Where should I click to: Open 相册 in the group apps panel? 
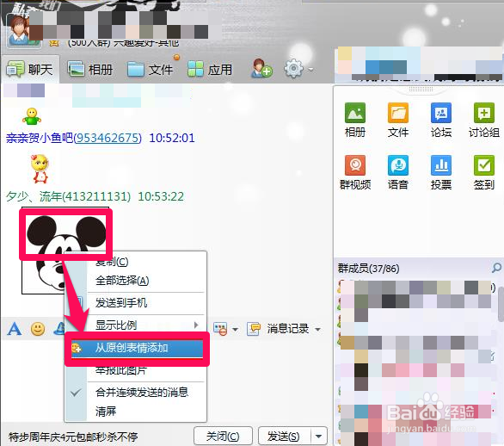click(x=355, y=120)
